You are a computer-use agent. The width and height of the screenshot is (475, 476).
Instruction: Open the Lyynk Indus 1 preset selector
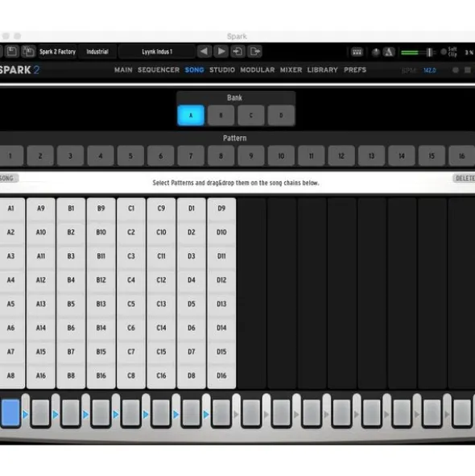pyautogui.click(x=157, y=52)
